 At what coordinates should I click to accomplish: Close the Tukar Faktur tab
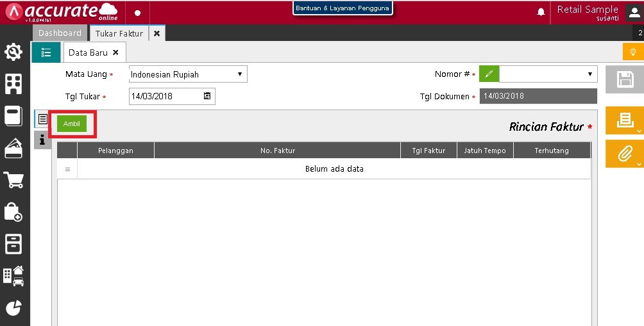click(x=157, y=33)
